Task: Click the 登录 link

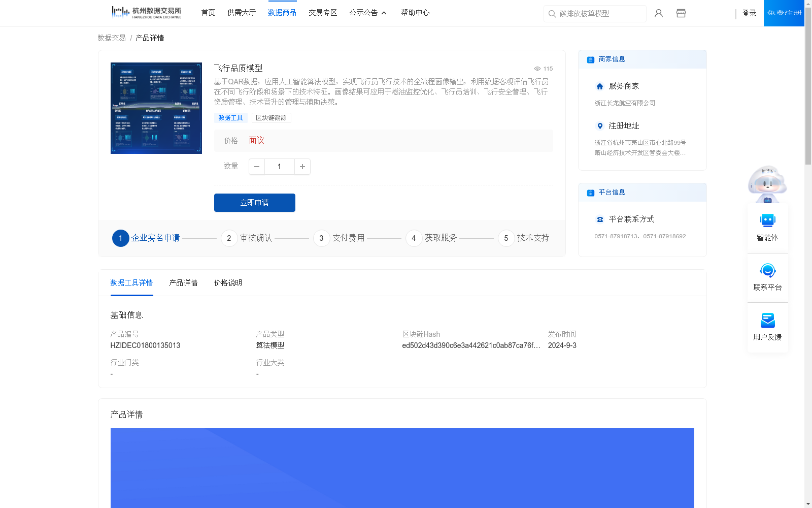Action: [749, 13]
